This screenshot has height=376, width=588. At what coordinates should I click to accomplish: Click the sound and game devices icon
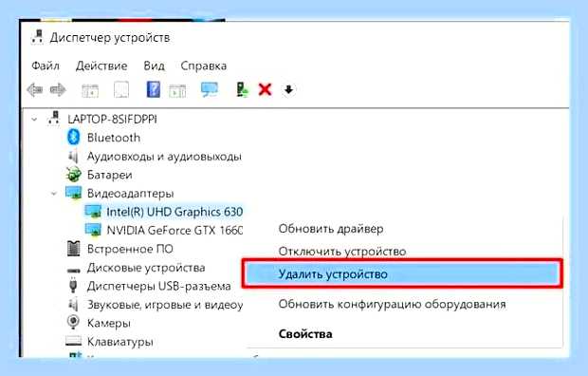point(74,304)
